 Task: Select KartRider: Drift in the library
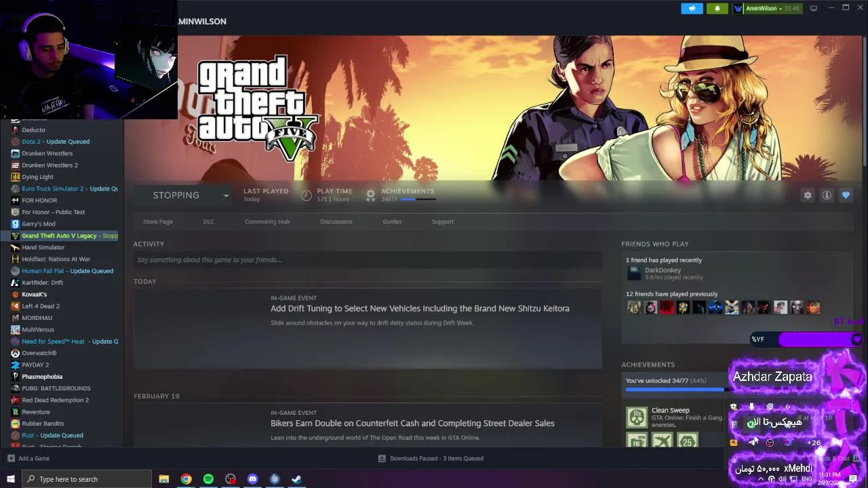tap(42, 283)
